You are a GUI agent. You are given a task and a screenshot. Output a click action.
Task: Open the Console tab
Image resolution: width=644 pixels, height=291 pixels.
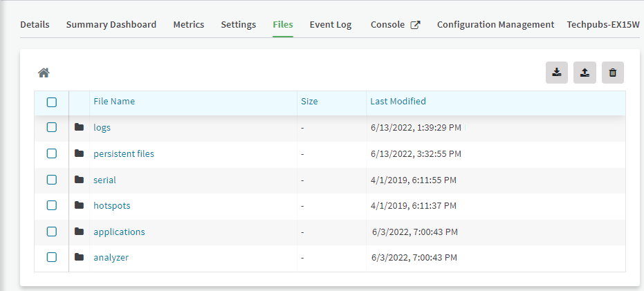387,25
